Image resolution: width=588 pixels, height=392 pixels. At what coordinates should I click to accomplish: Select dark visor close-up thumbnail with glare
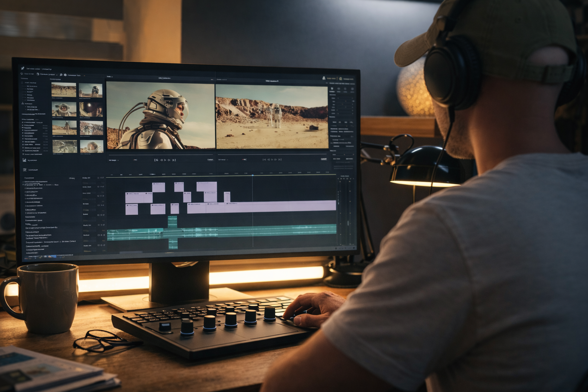tap(91, 109)
